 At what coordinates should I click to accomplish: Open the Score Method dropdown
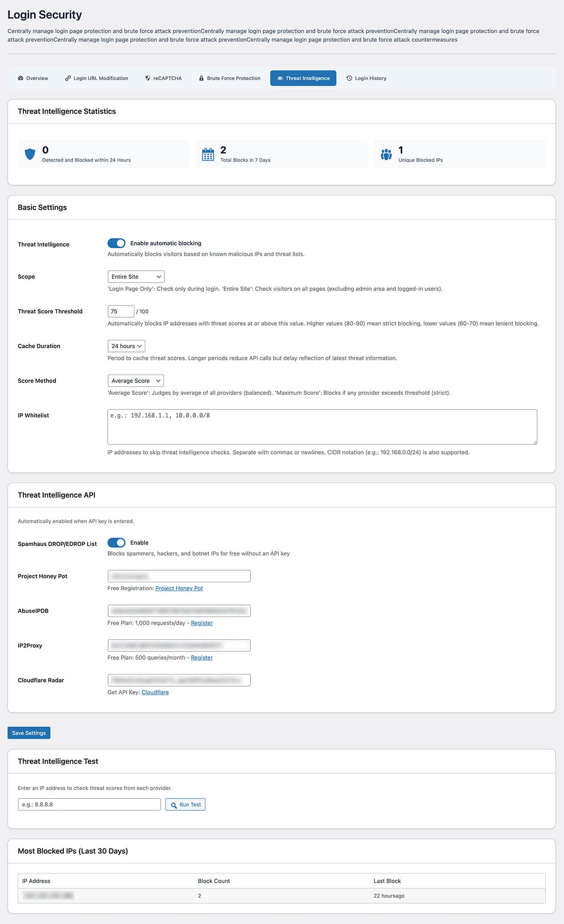(135, 381)
